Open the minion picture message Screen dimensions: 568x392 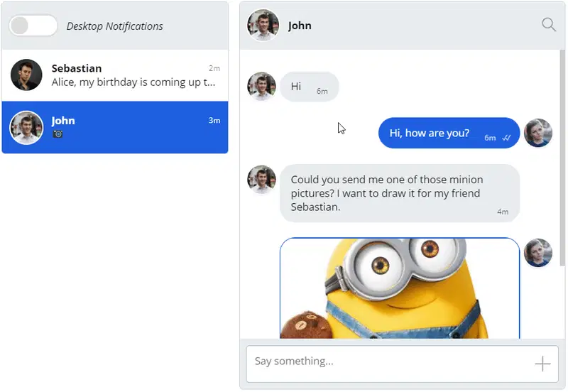click(x=400, y=291)
